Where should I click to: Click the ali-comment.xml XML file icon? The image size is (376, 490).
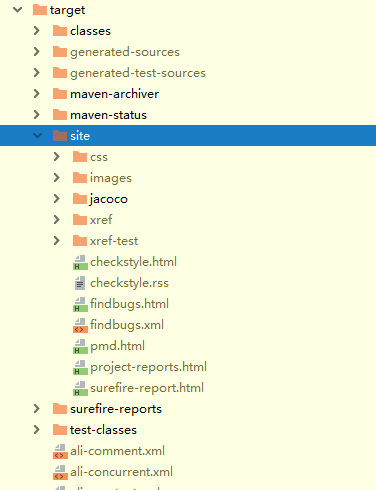point(60,451)
